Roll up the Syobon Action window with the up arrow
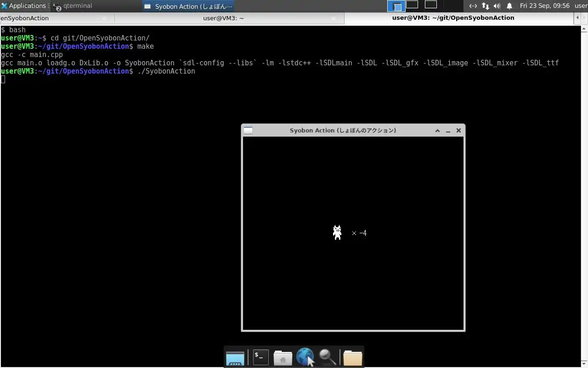The width and height of the screenshot is (588, 368). click(x=437, y=131)
